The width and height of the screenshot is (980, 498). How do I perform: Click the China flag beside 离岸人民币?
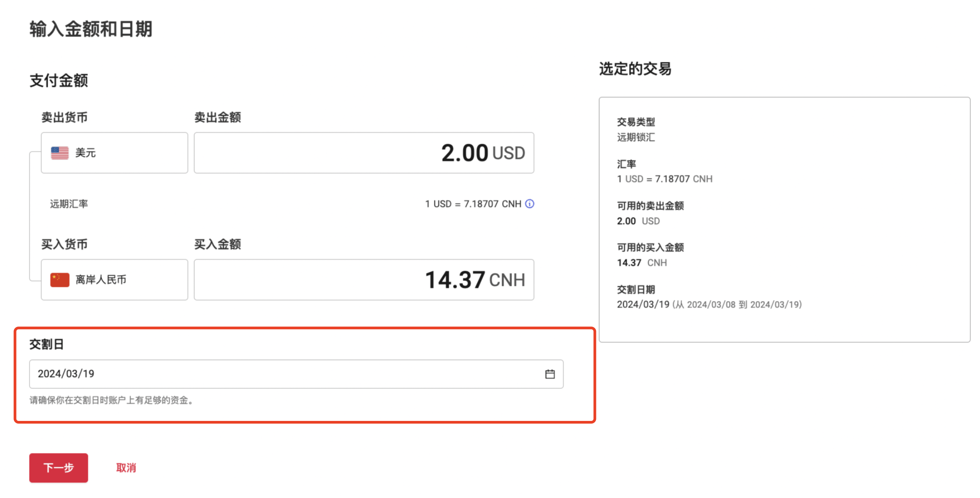59,279
